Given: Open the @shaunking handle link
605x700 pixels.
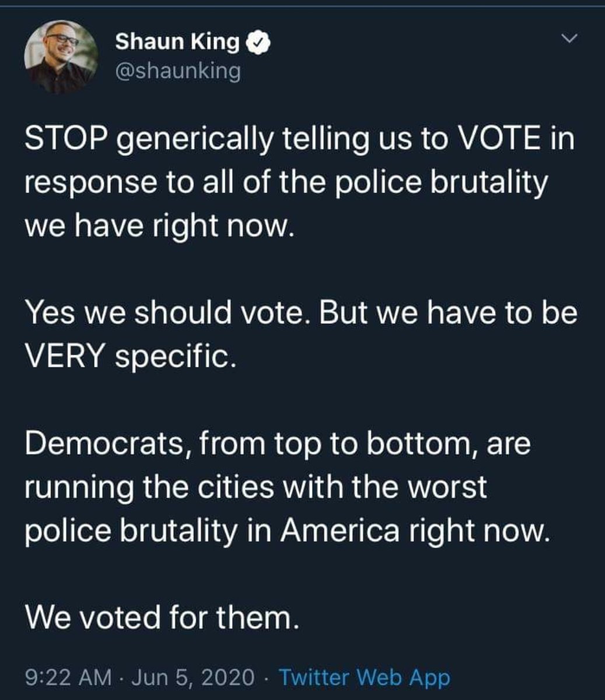Looking at the screenshot, I should tap(177, 71).
